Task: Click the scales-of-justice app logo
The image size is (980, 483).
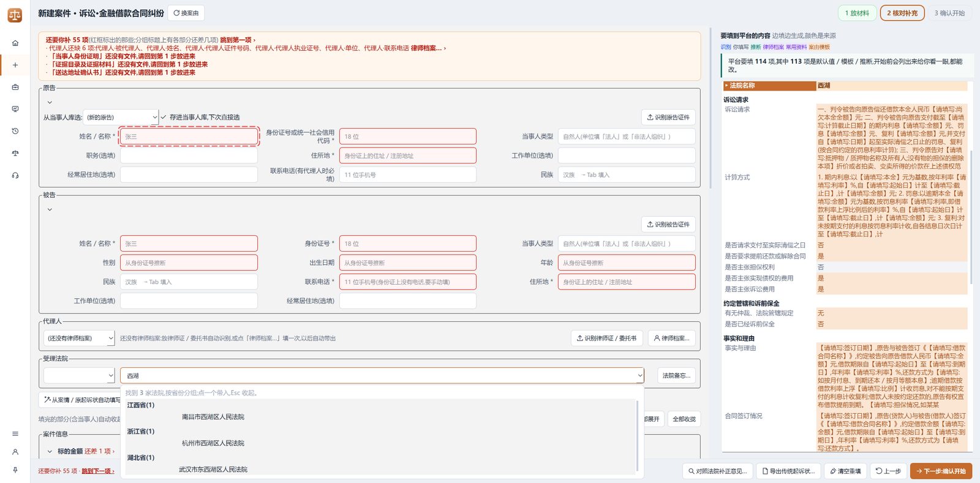Action: 15,15
